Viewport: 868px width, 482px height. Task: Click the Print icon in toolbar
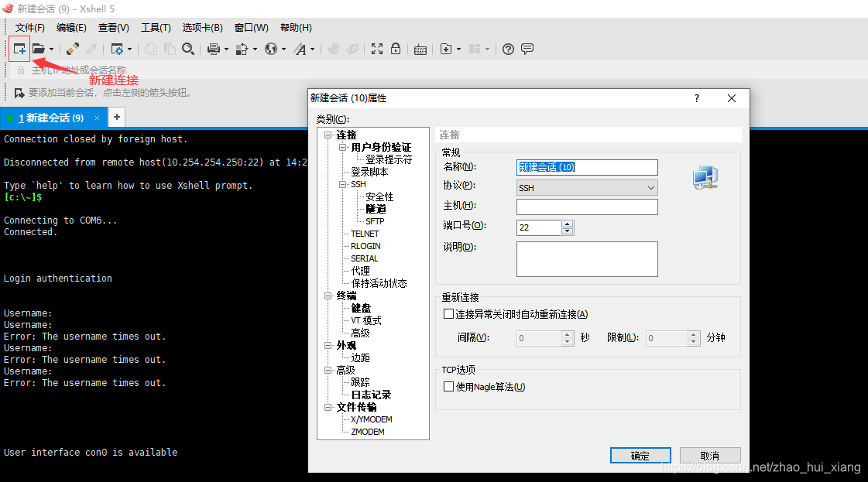[213, 50]
